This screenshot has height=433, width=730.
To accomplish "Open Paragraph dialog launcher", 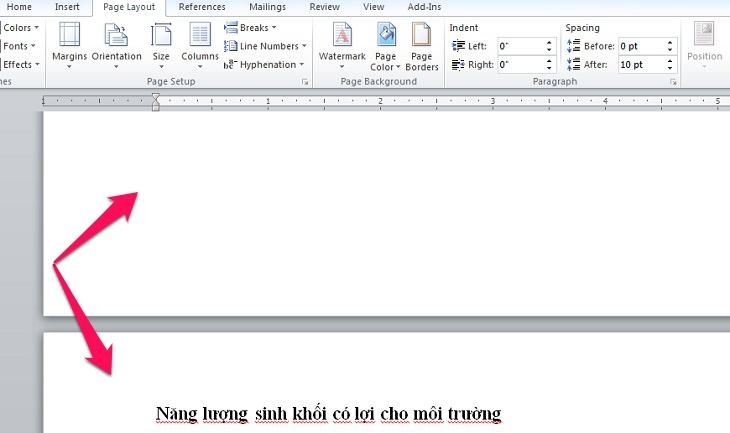I will (673, 82).
